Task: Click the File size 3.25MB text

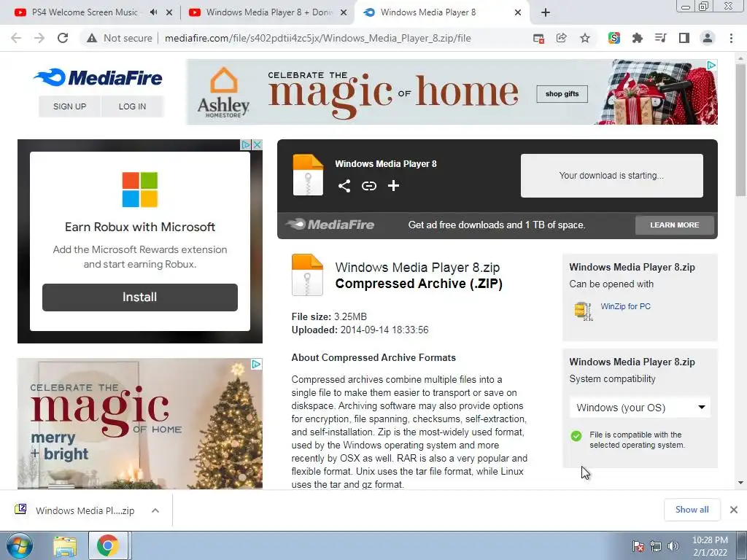Action: click(x=329, y=316)
